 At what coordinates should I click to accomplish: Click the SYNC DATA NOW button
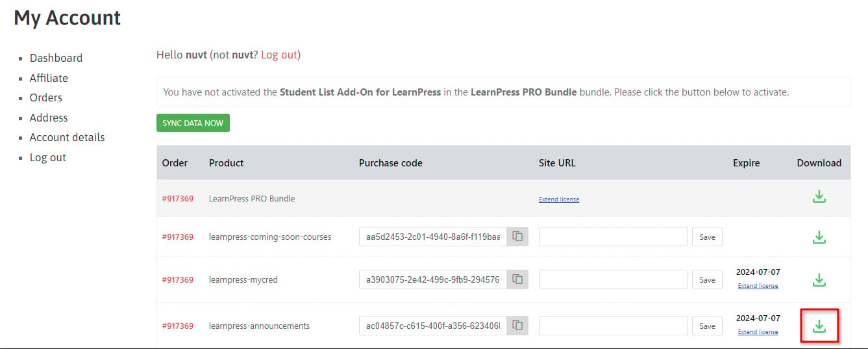click(193, 123)
